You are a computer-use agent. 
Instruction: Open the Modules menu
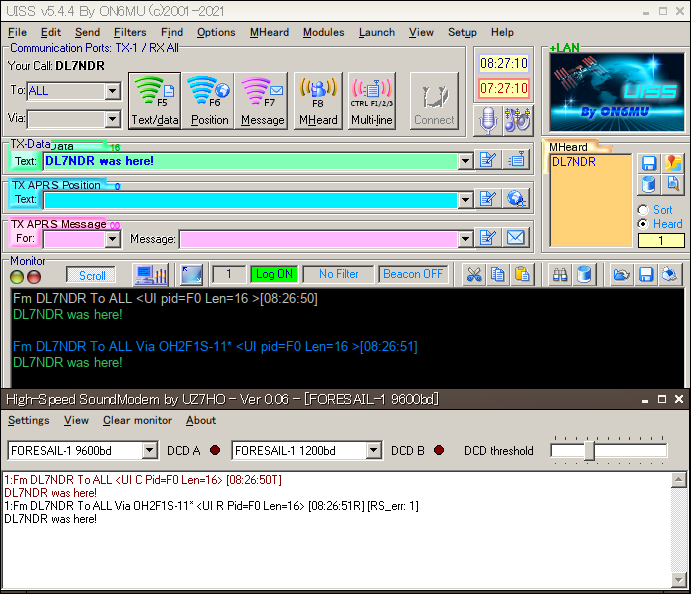click(323, 32)
